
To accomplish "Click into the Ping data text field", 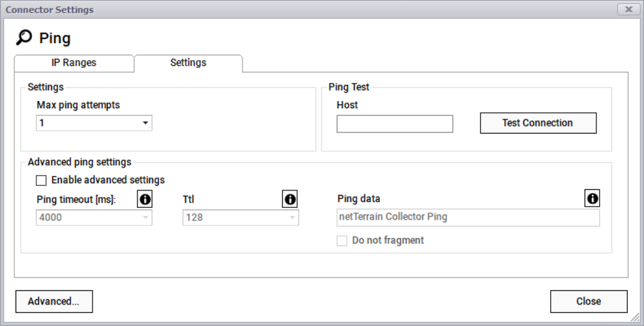I will click(x=468, y=217).
